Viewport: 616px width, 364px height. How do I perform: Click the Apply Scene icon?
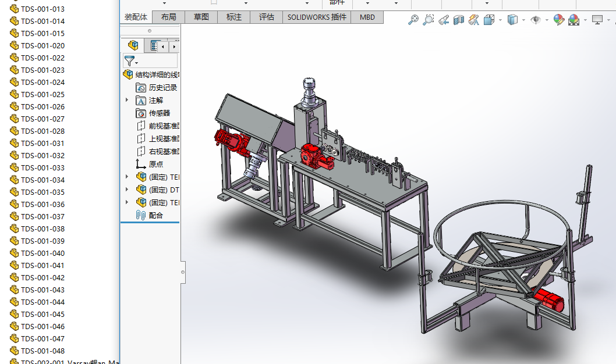coord(573,20)
